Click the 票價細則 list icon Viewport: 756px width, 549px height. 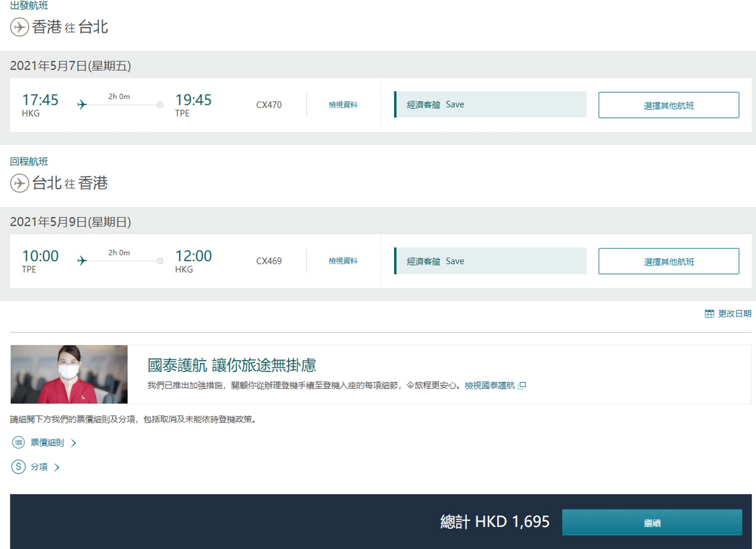point(19,443)
